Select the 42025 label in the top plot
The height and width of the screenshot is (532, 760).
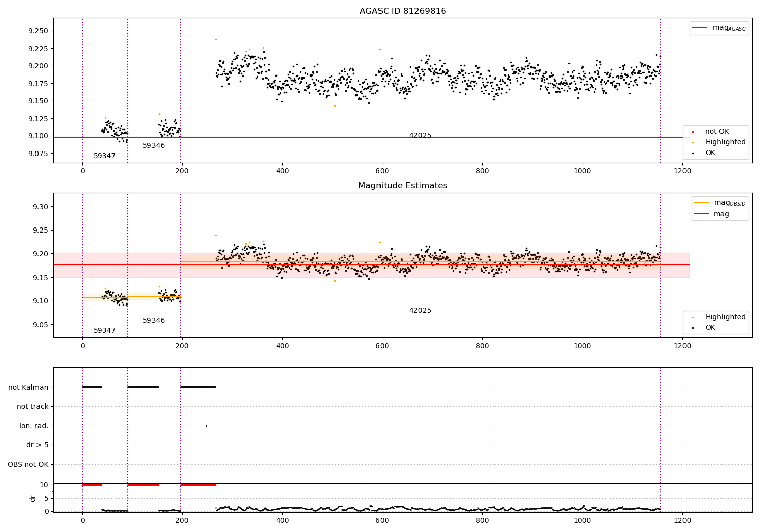420,136
